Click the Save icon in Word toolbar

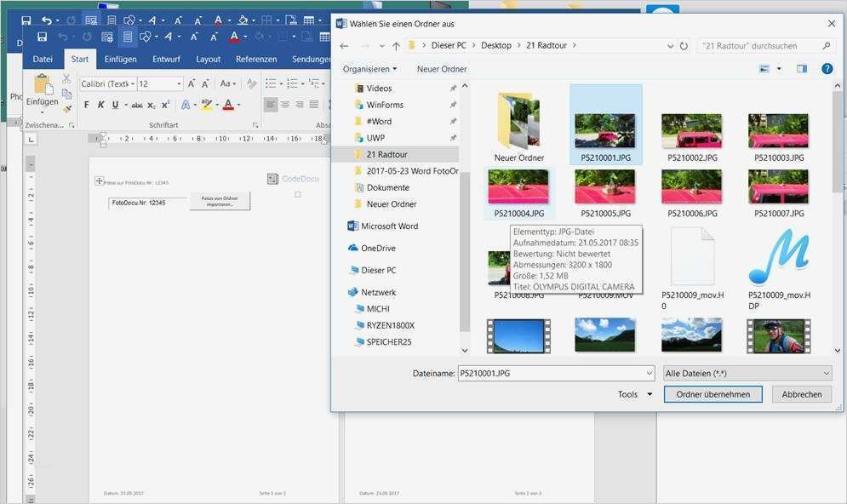tap(42, 37)
